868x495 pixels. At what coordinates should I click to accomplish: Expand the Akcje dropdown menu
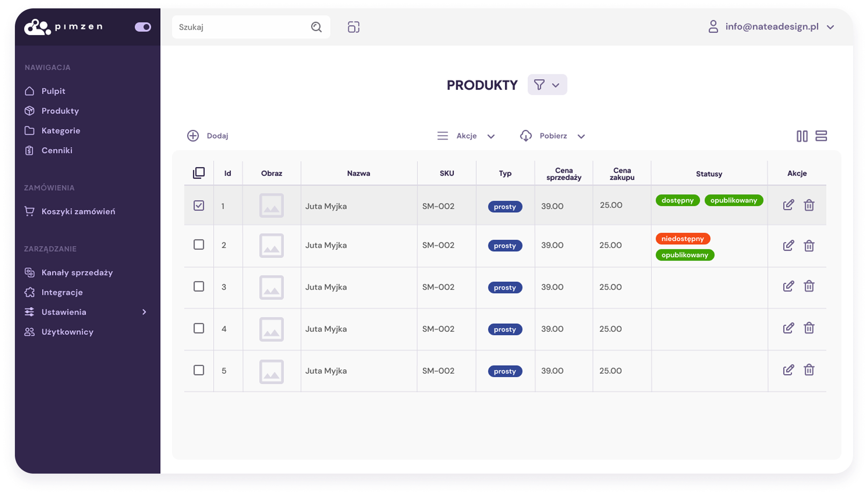(x=466, y=136)
